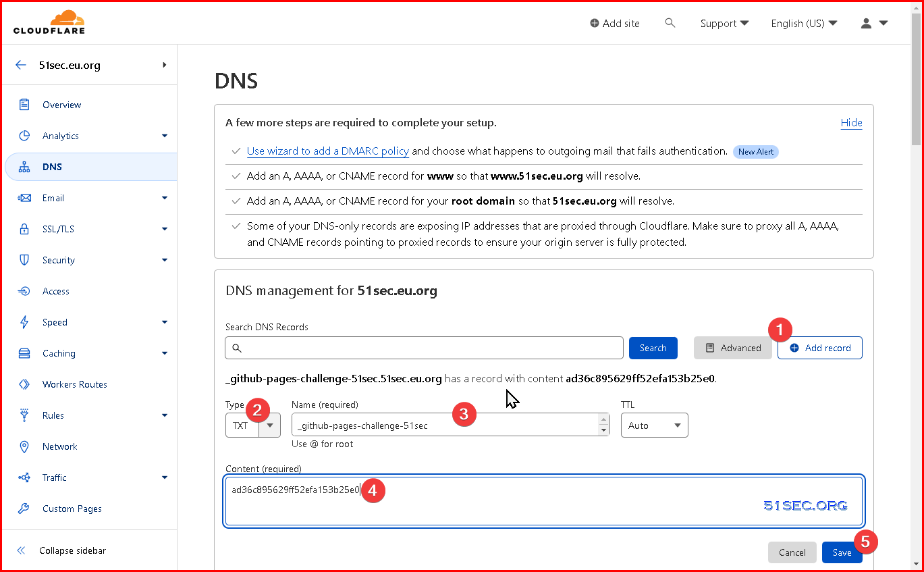924x572 pixels.
Task: Collapse the sidebar
Action: tap(72, 550)
